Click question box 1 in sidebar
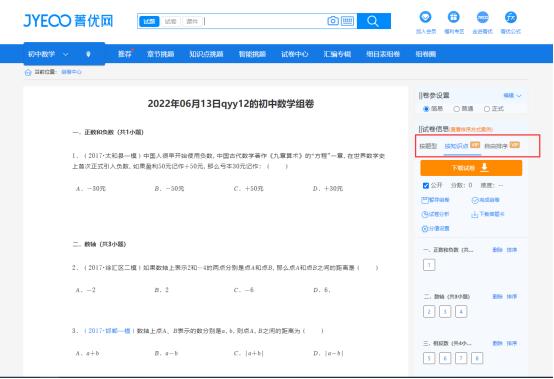Image resolution: width=554 pixels, height=379 pixels. pos(429,265)
